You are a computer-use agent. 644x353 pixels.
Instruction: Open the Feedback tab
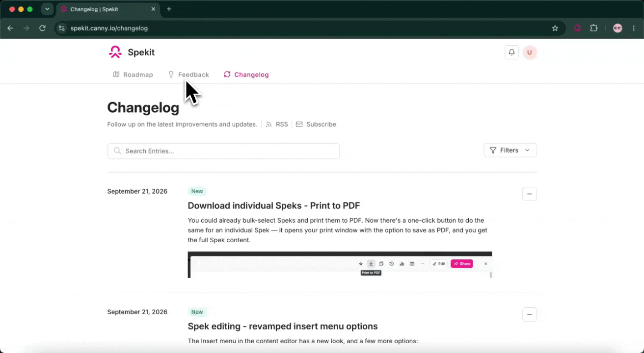pyautogui.click(x=188, y=75)
